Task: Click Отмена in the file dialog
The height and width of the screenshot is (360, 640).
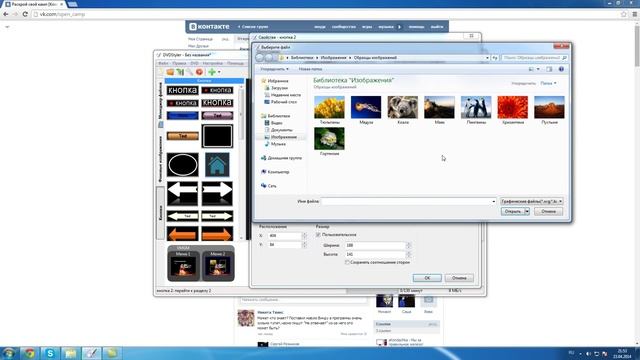Action: coord(548,211)
